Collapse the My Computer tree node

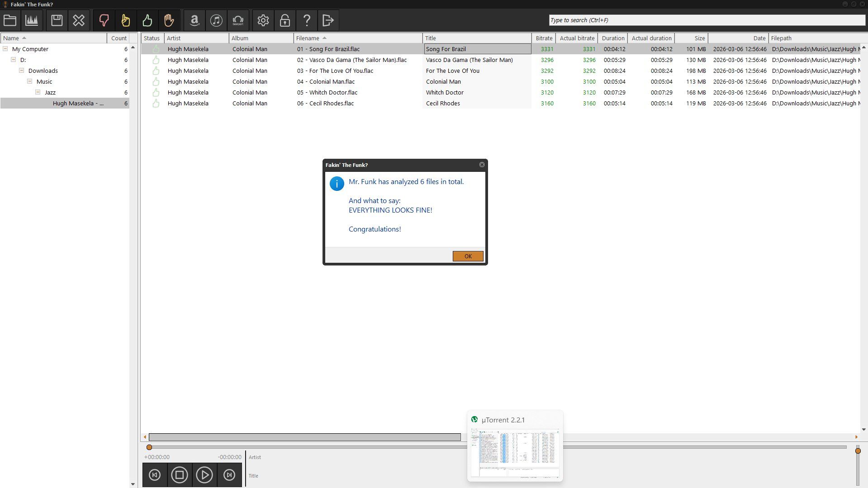coord(5,49)
